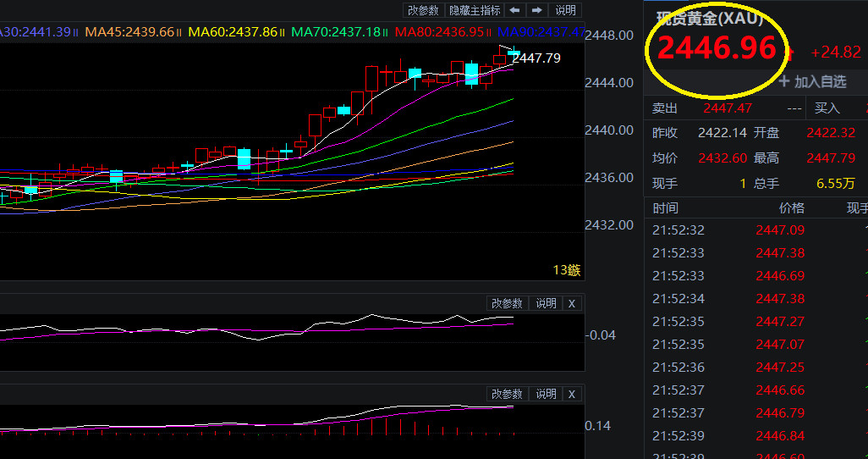
Task: Open 说明 for the main chart
Action: (564, 10)
